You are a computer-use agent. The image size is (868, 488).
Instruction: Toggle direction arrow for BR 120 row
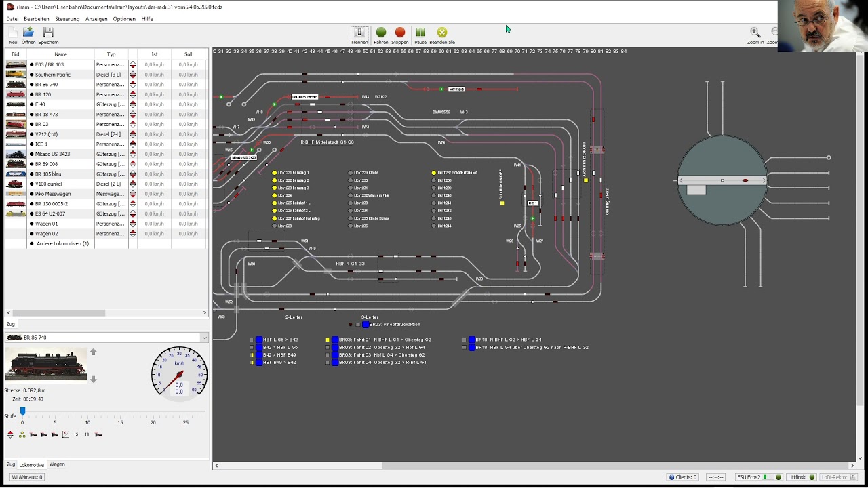tap(133, 95)
